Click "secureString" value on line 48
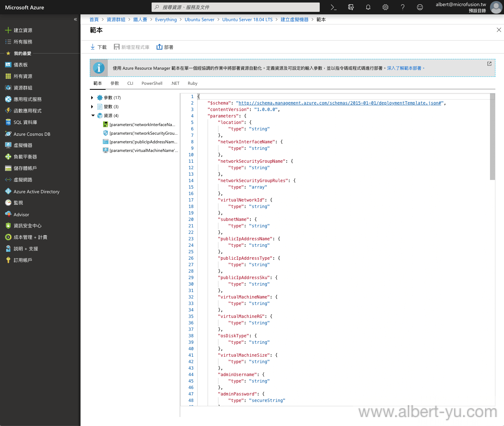This screenshot has height=426, width=504. click(267, 400)
